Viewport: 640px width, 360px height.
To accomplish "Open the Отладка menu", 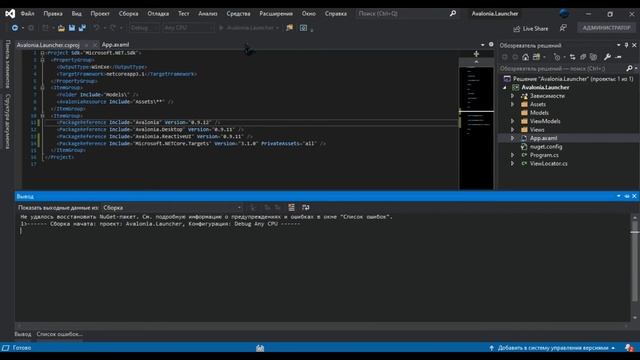I will click(x=158, y=13).
